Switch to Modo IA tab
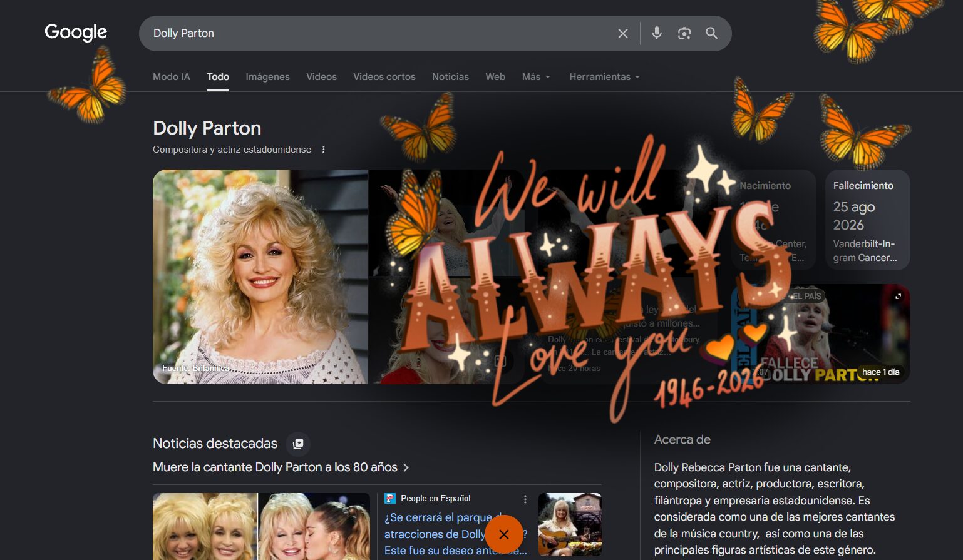 tap(172, 77)
